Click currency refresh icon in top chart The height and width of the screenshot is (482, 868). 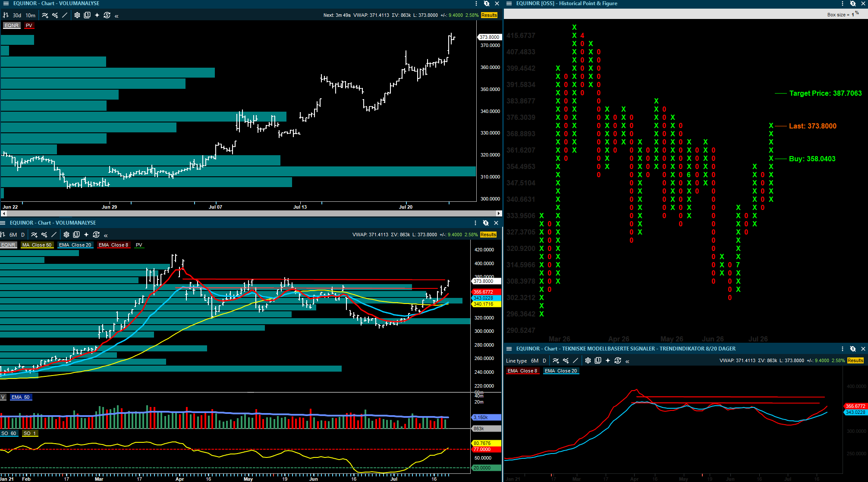(107, 15)
